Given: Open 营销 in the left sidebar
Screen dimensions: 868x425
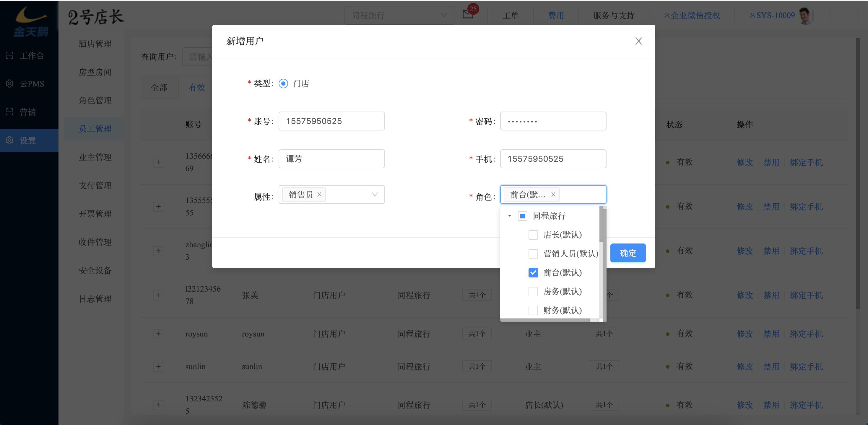Looking at the screenshot, I should pyautogui.click(x=29, y=112).
